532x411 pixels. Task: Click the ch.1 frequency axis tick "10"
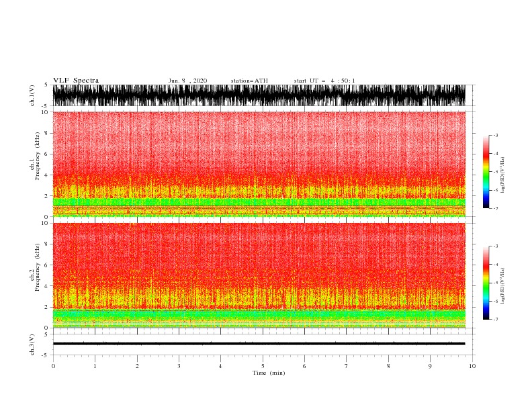45,112
